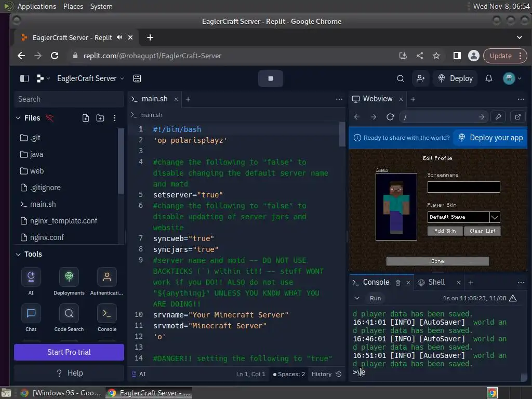532x399 pixels.
Task: Open the Authentication tool
Action: click(x=107, y=281)
